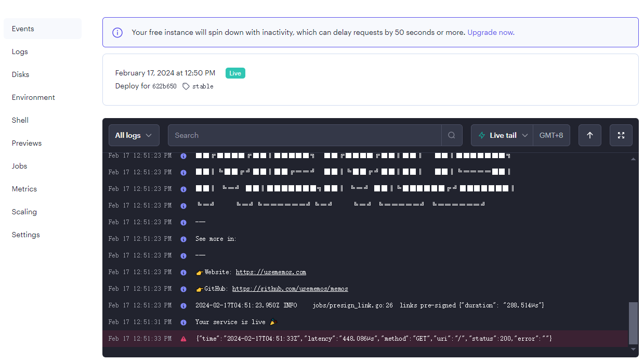Click the log panel vertical scrollbar

coord(633,323)
